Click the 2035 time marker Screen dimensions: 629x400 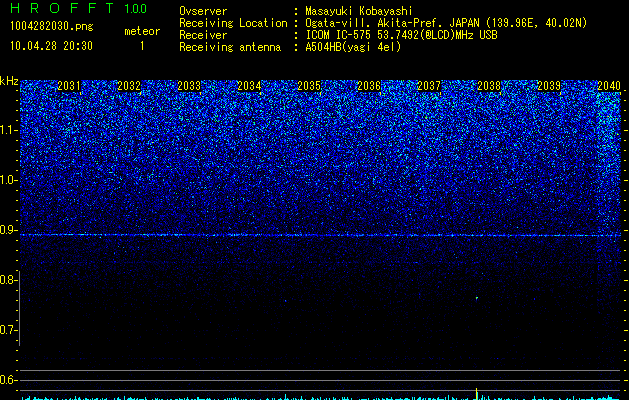click(309, 85)
